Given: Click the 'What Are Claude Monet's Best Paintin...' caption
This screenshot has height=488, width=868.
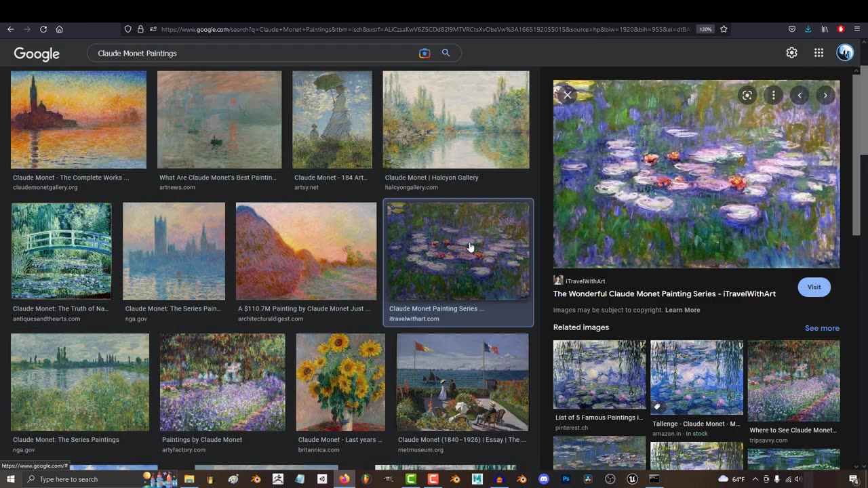Looking at the screenshot, I should click(x=218, y=178).
